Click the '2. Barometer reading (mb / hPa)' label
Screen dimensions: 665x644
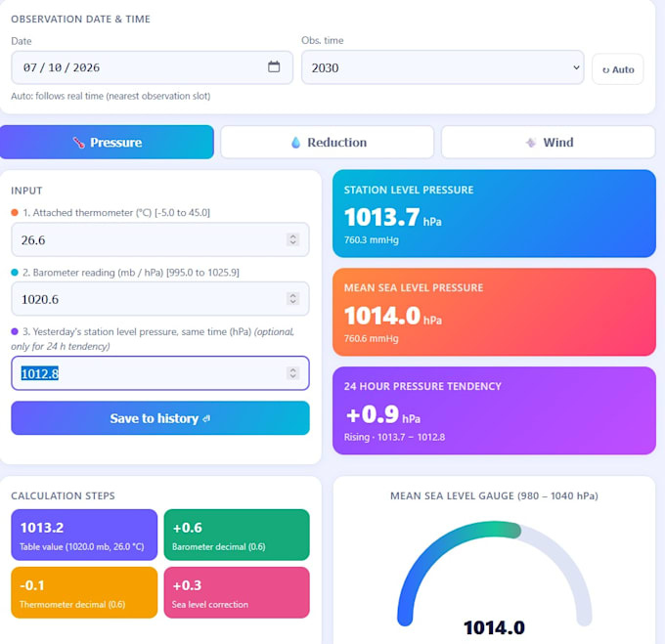[131, 273]
